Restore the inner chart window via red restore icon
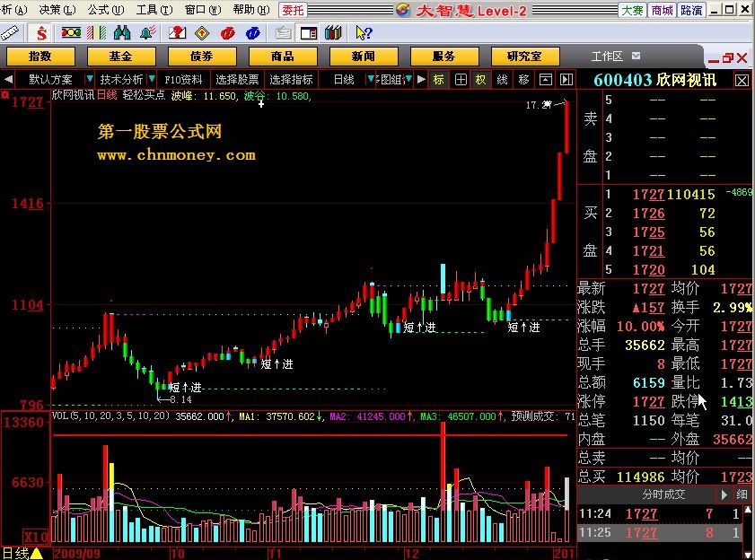This screenshot has height=560, width=755. tap(728, 58)
